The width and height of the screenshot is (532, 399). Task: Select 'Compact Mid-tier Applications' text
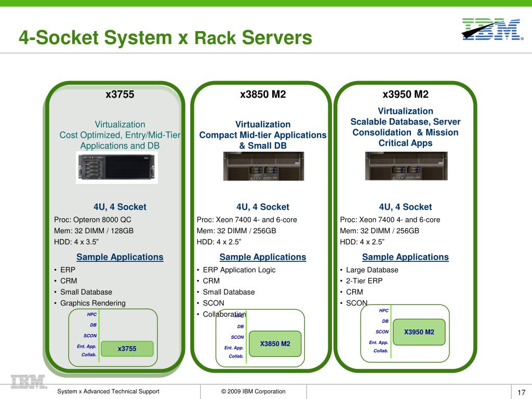pyautogui.click(x=263, y=135)
